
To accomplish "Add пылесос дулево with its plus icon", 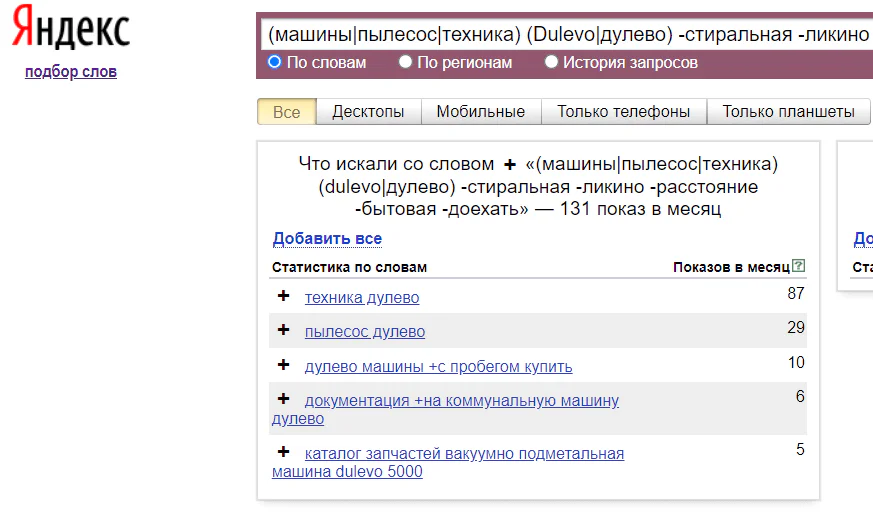I will click(x=283, y=330).
